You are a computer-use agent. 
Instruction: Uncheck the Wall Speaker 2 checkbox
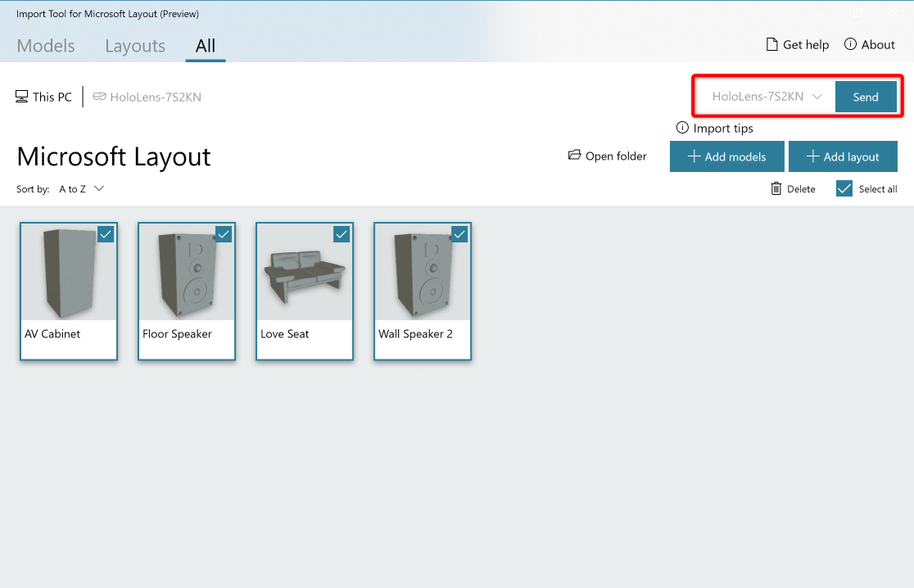(459, 234)
